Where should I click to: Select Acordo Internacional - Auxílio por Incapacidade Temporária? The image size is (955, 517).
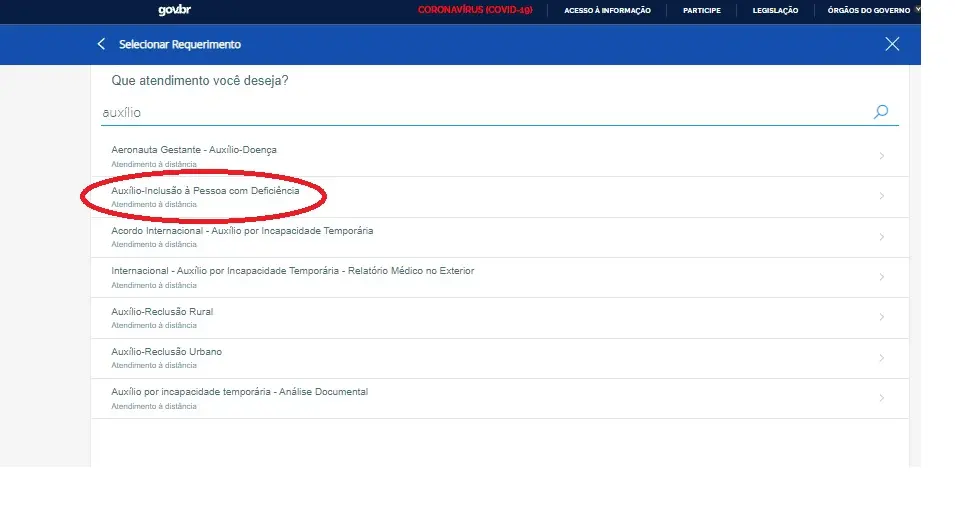click(242, 231)
